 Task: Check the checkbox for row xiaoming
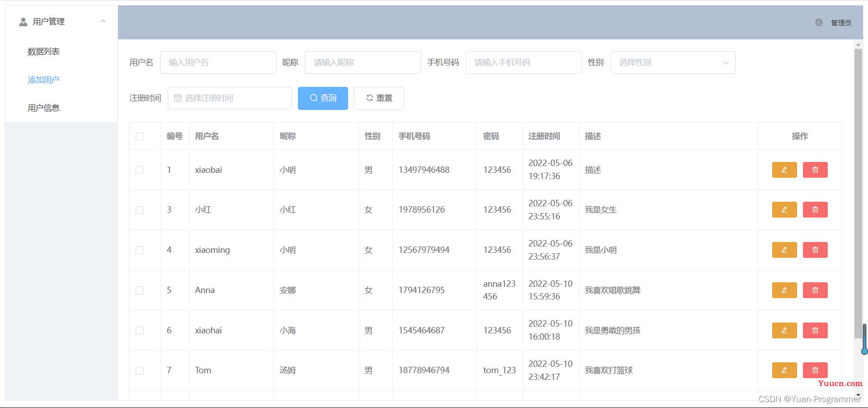(x=140, y=250)
